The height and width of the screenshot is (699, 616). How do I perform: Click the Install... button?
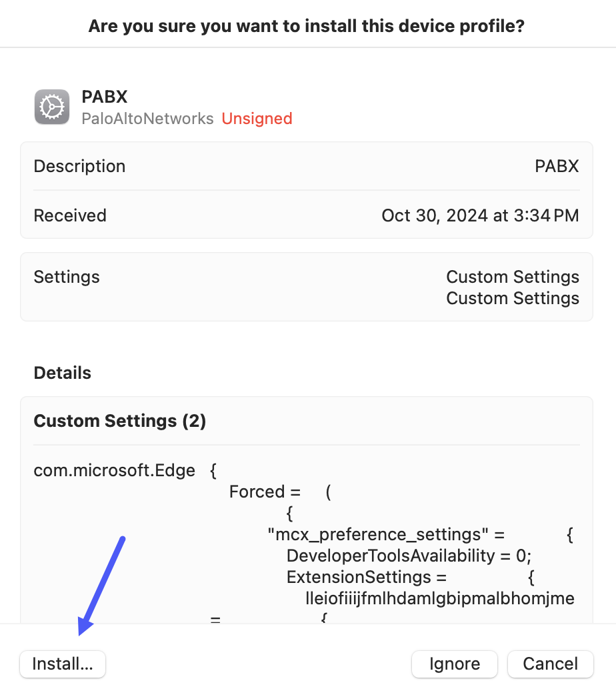(x=63, y=664)
